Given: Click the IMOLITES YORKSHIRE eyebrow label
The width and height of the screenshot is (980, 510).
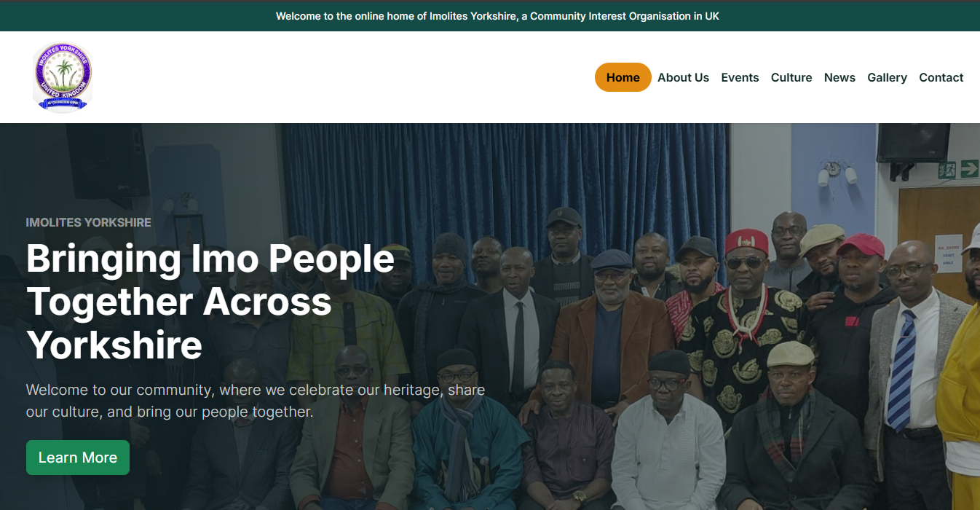Looking at the screenshot, I should (89, 222).
